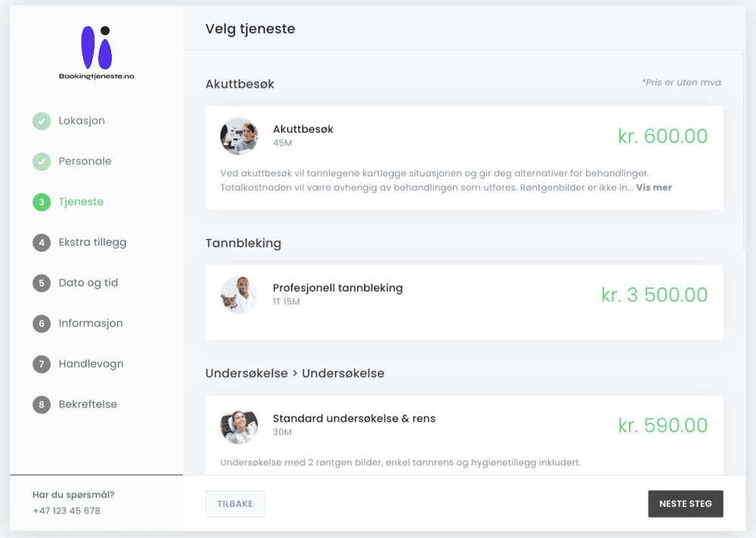The height and width of the screenshot is (538, 756).
Task: Choose the Profesjonell tannbleking service card
Action: tap(464, 302)
